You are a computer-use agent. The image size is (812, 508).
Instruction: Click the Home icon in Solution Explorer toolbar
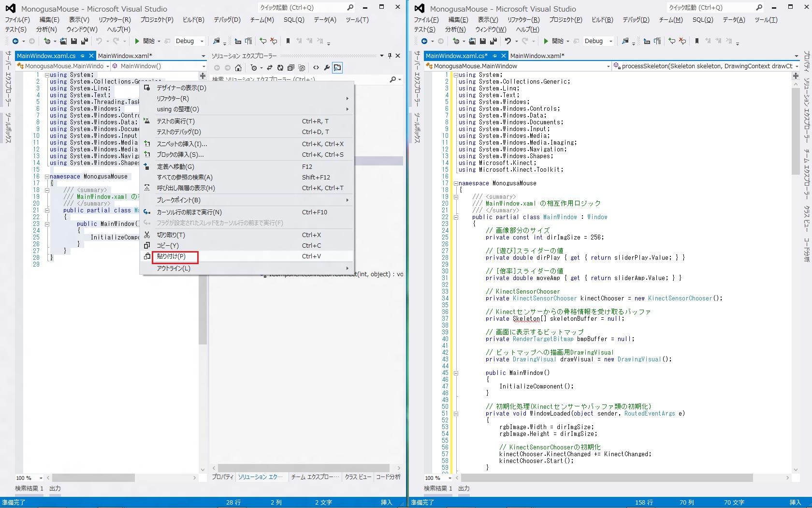click(x=238, y=68)
